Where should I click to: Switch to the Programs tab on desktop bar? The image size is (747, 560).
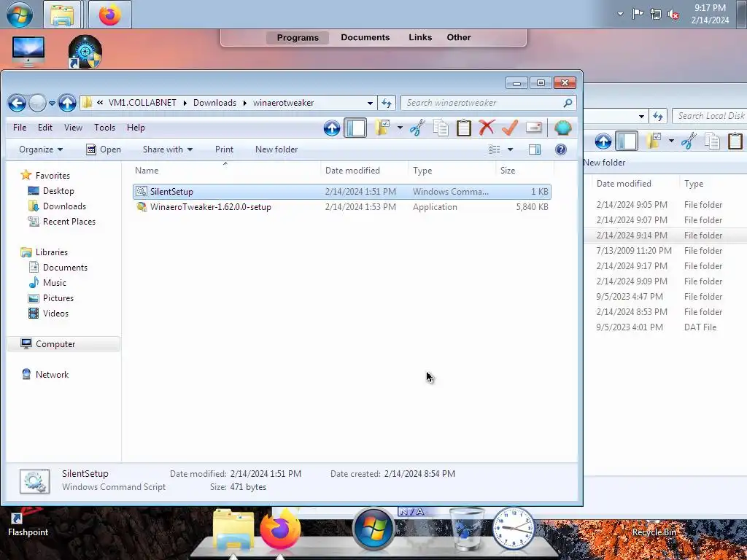(298, 38)
